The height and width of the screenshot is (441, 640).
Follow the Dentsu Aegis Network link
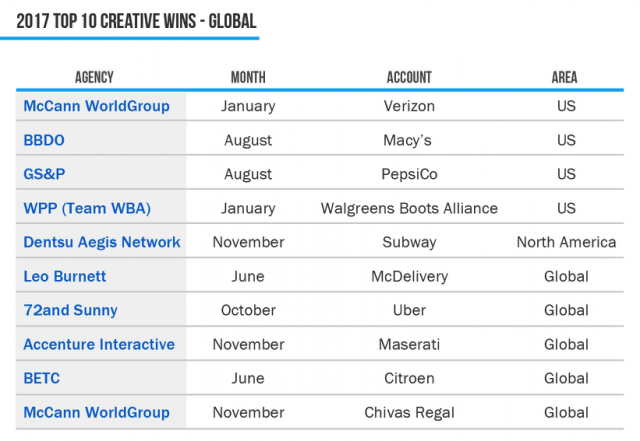click(x=102, y=243)
